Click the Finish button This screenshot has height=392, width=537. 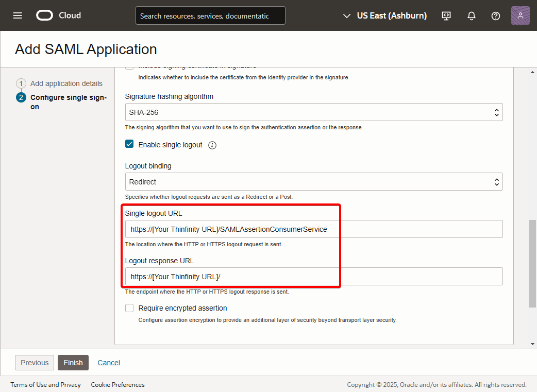[73, 363]
